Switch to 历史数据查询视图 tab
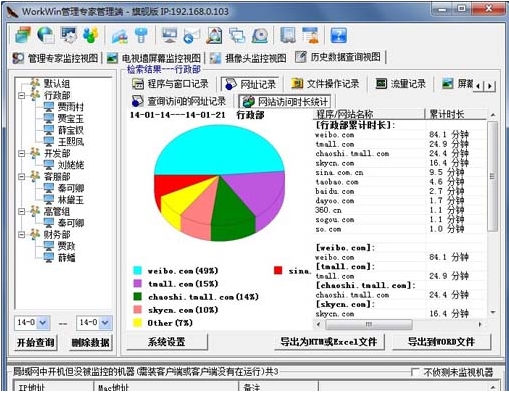The width and height of the screenshot is (509, 393). tap(338, 57)
